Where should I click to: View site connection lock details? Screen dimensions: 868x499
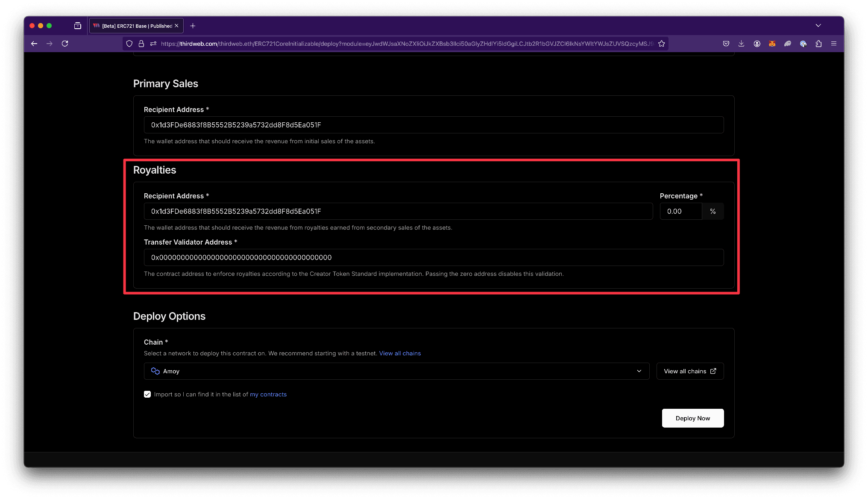coord(141,43)
